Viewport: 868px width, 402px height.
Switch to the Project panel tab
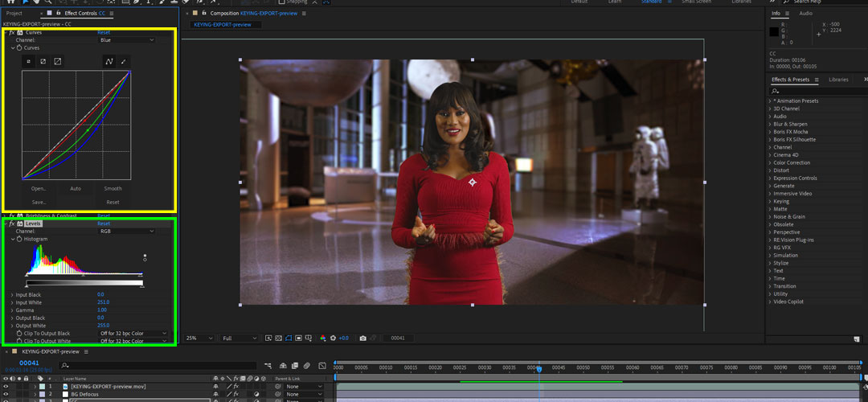click(x=14, y=14)
